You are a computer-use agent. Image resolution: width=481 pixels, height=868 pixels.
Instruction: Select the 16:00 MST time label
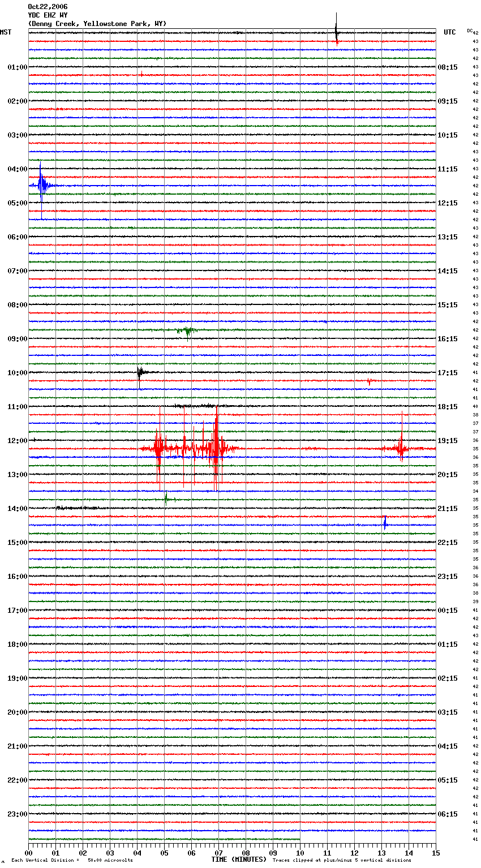18,577
